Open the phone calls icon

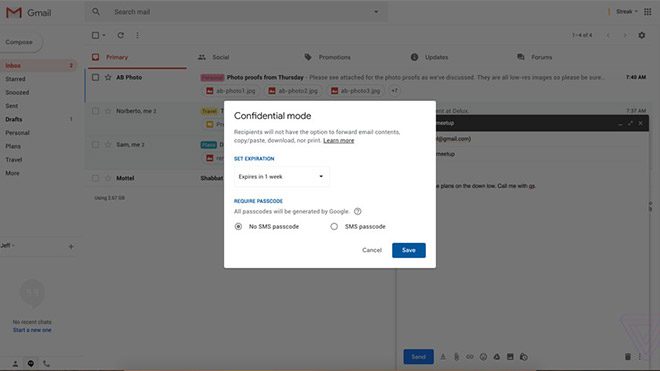(x=46, y=364)
